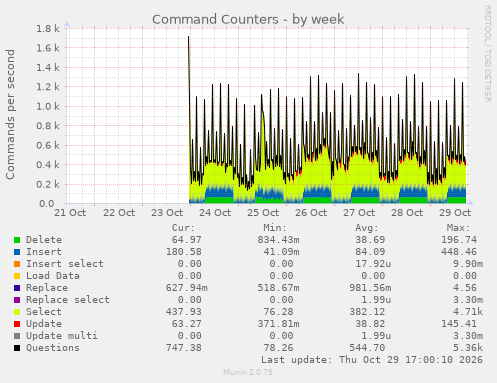Click the dark blue Replace legend swatch
This screenshot has width=497, height=383.
(x=17, y=288)
